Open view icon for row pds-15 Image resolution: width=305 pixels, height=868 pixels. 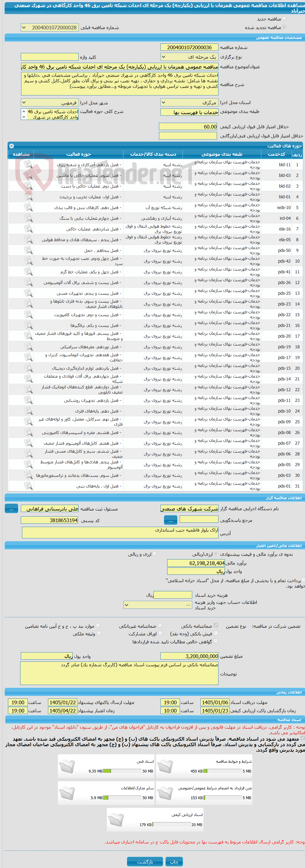tap(28, 368)
